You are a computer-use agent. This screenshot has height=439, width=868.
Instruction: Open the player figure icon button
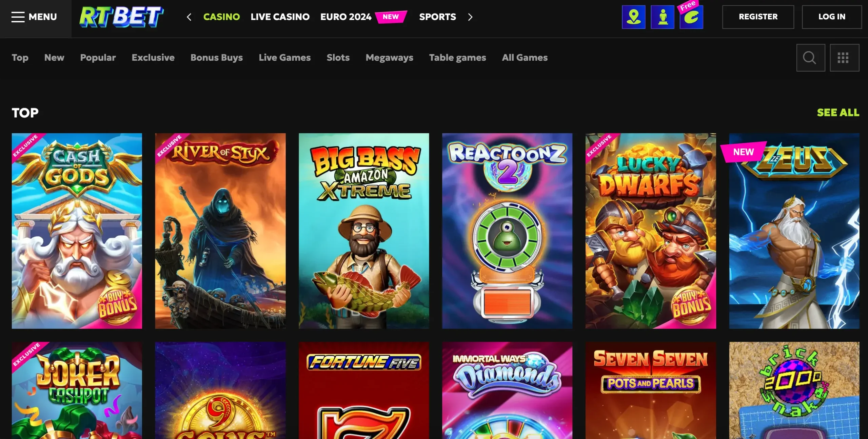(x=663, y=17)
